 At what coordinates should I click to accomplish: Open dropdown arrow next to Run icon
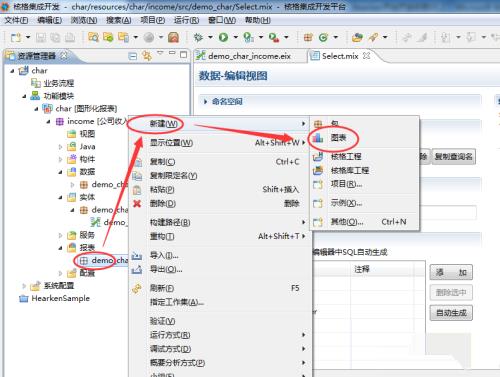[x=235, y=37]
